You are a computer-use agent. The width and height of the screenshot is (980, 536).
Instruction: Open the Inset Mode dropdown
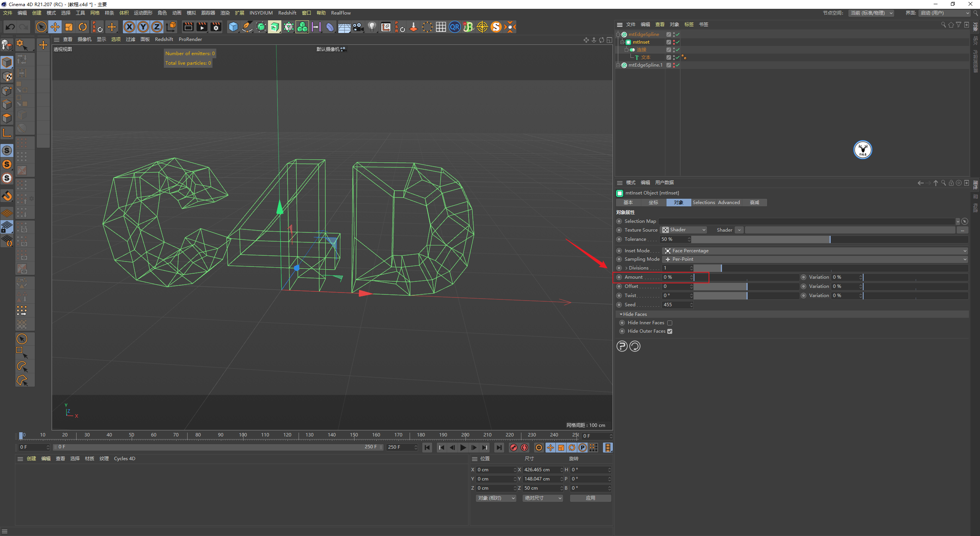(x=818, y=250)
